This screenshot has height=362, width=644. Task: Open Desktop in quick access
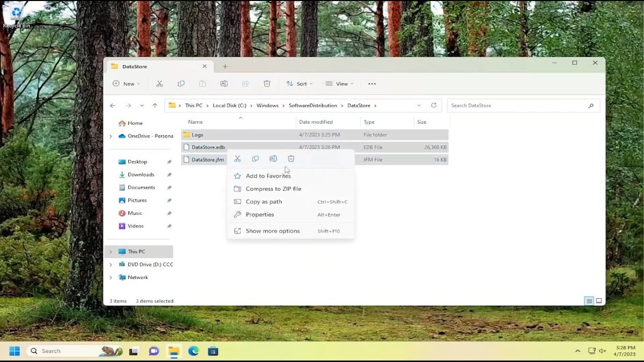click(x=137, y=162)
